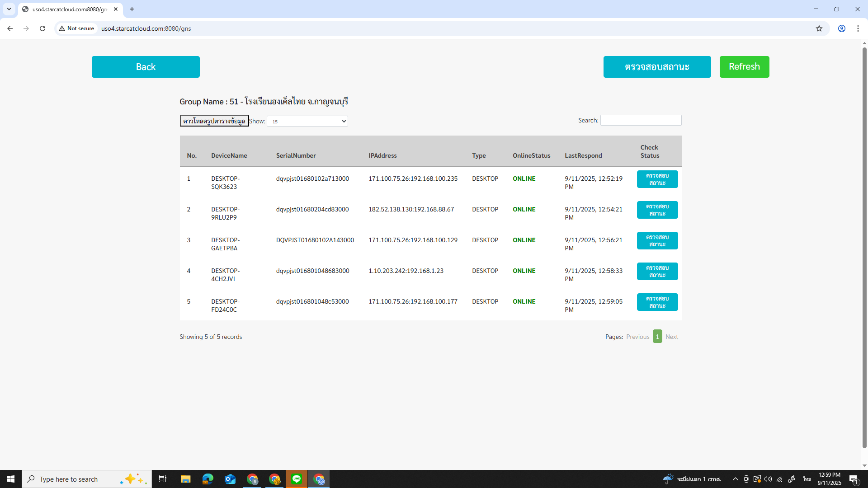This screenshot has width=868, height=488.
Task: Click the table Search input field
Action: coord(641,120)
